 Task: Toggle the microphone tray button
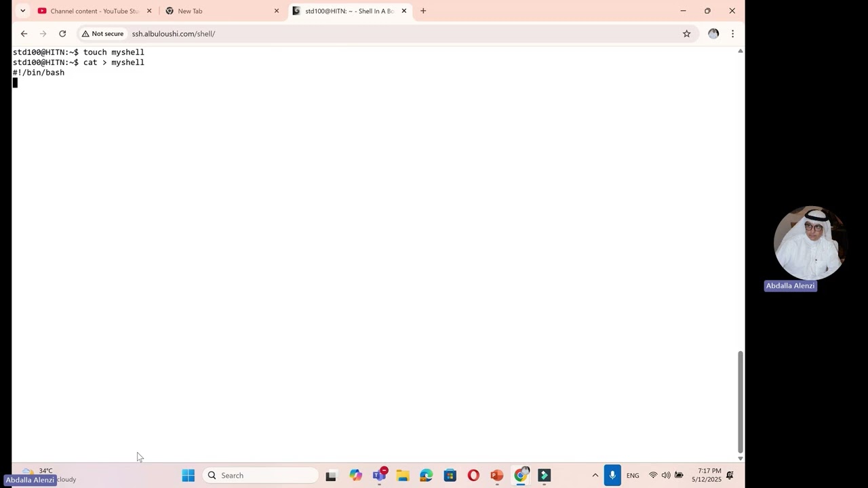612,475
